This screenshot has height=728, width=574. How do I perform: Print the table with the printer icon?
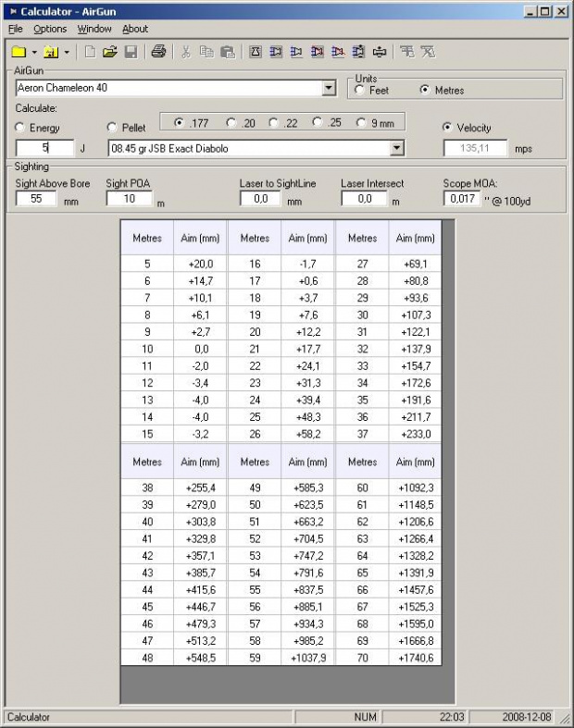pyautogui.click(x=158, y=52)
